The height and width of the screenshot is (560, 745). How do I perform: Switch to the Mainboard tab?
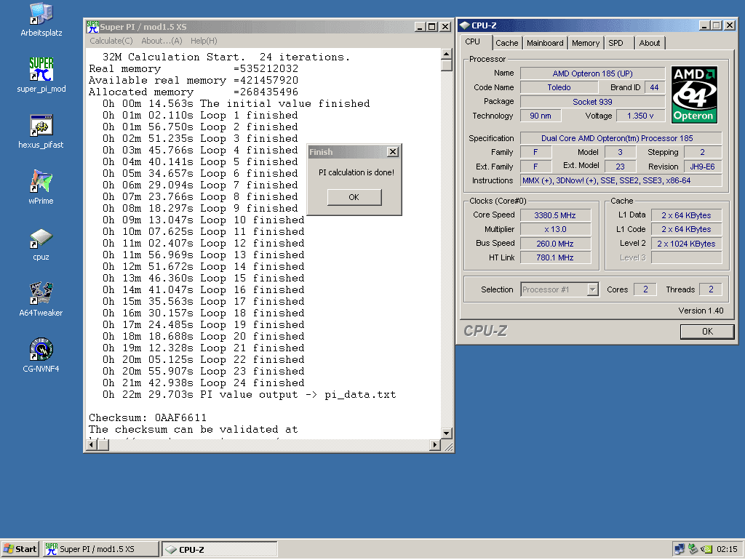click(x=545, y=43)
